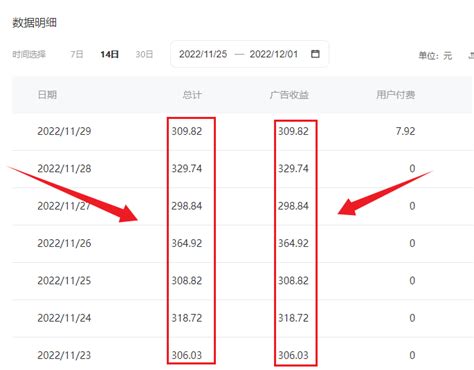Click 用户付费 value 0 for 2022/11/27
This screenshot has width=474, height=370.
[x=412, y=206]
